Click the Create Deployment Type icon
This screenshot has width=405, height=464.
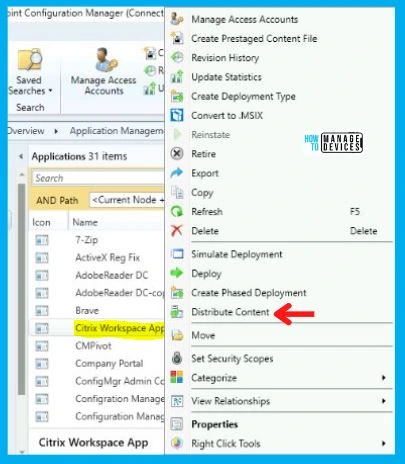[x=177, y=96]
